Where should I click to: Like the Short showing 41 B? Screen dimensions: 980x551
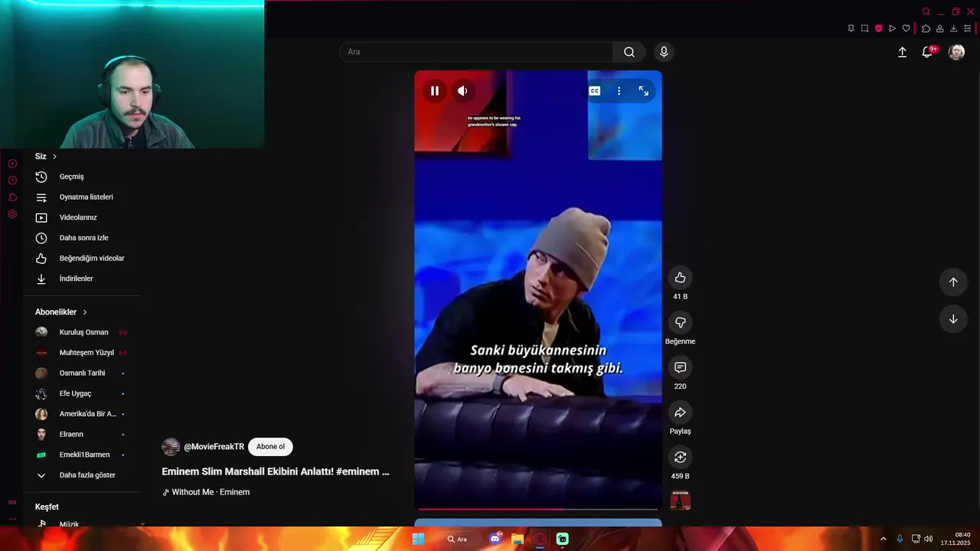point(680,278)
